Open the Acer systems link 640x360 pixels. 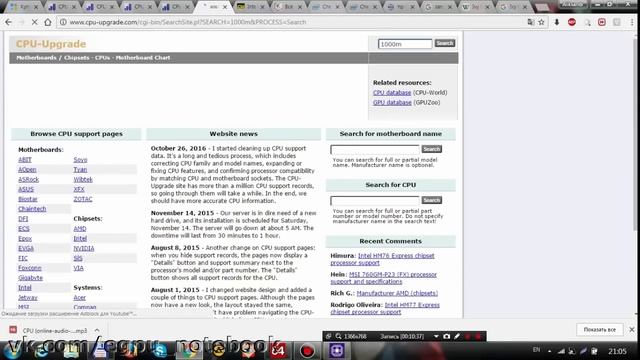[x=80, y=298]
